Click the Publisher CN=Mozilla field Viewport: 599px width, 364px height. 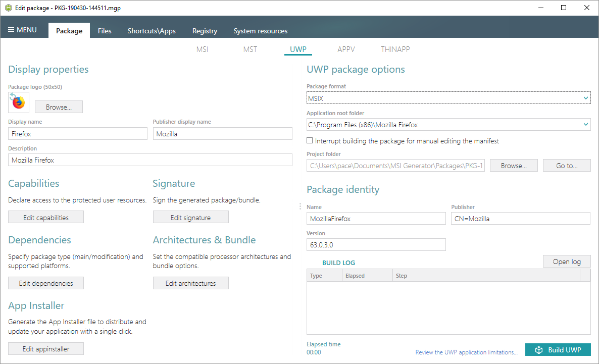[521, 219]
